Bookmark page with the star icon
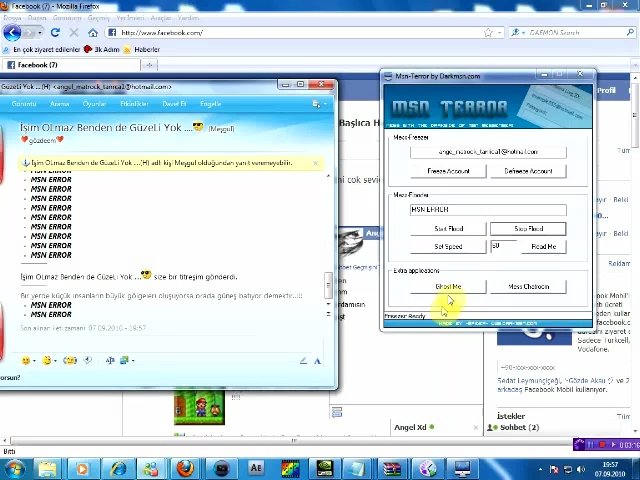The width and height of the screenshot is (640, 480). (488, 33)
